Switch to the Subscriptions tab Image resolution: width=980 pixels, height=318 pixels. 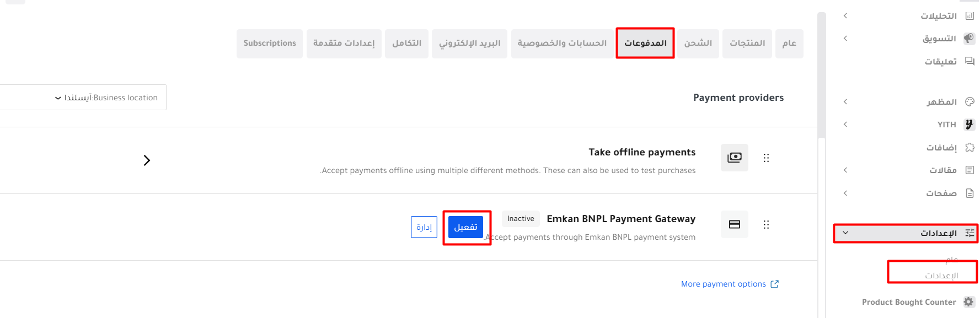(x=270, y=44)
